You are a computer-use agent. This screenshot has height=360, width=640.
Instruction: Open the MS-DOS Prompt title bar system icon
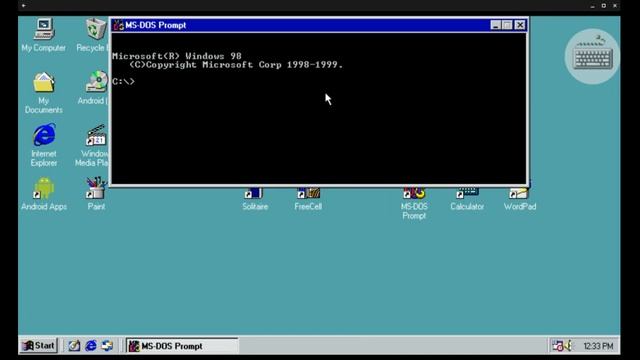point(118,25)
